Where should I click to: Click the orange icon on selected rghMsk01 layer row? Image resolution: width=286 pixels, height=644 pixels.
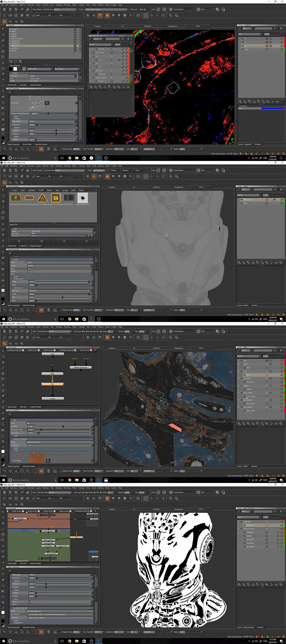(267, 46)
